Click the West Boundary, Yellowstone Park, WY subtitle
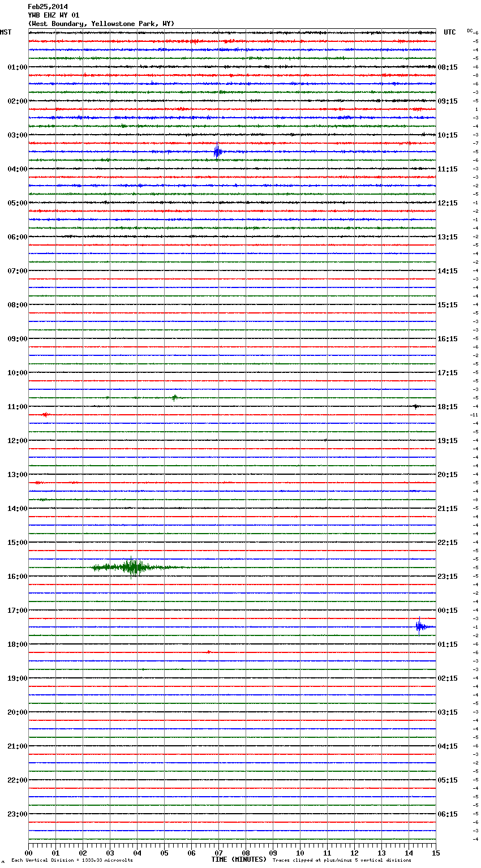The width and height of the screenshot is (481, 868). click(101, 24)
